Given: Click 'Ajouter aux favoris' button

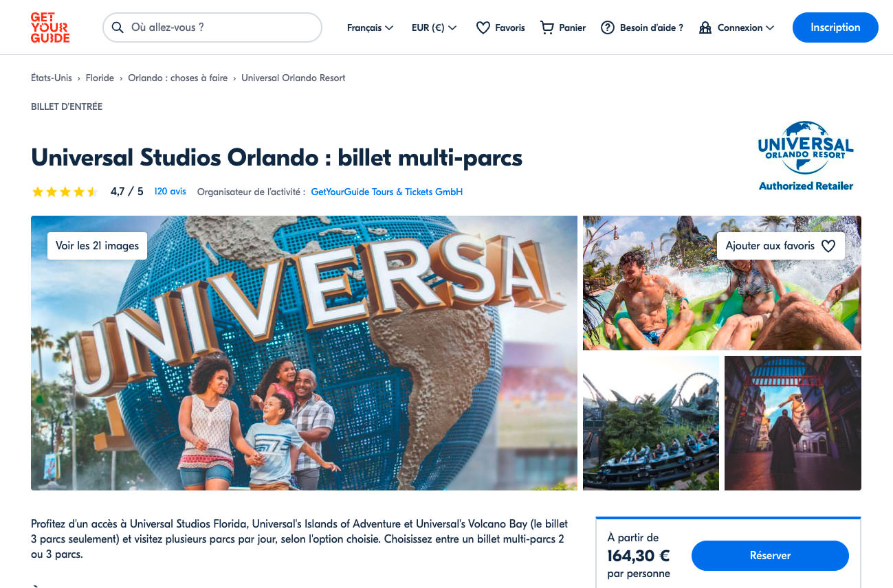Looking at the screenshot, I should pyautogui.click(x=781, y=246).
